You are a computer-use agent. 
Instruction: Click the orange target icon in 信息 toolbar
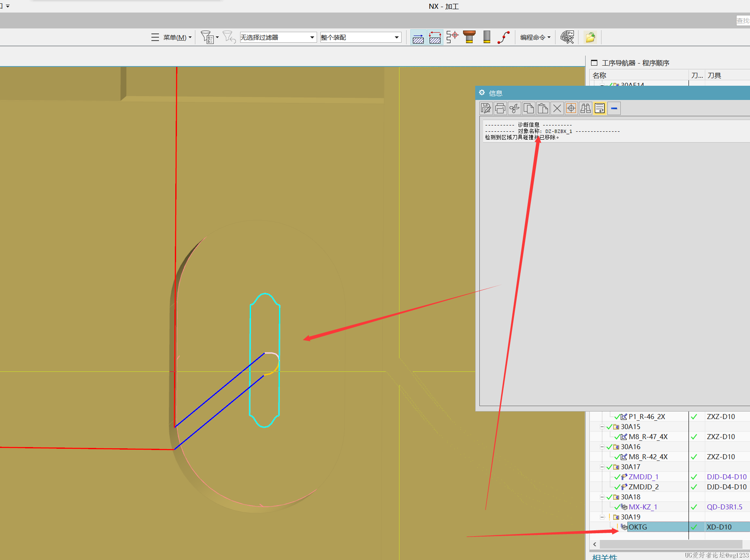[571, 109]
